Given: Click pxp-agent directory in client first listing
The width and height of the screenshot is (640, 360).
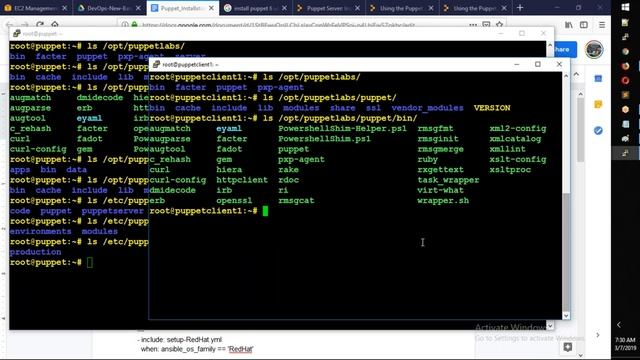Looking at the screenshot, I should pyautogui.click(x=280, y=87).
